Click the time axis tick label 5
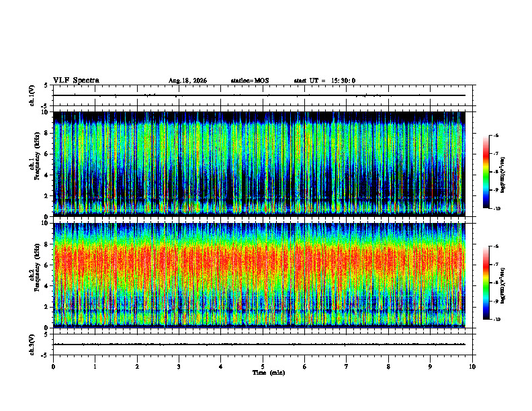This screenshot has width=532, height=411. pyautogui.click(x=263, y=367)
